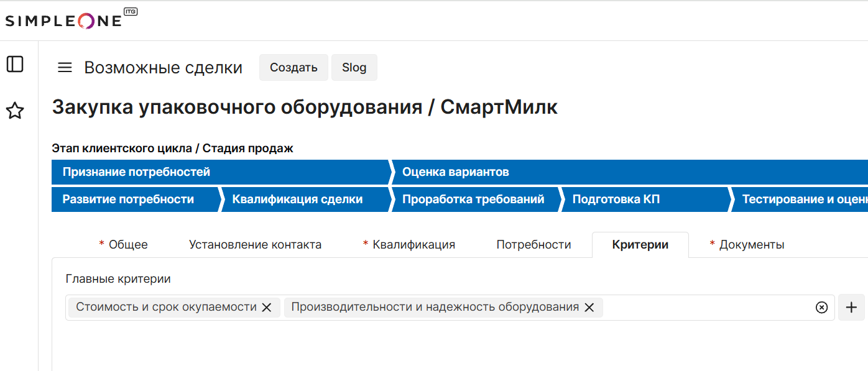Remove the Производительности и надежность оборудования tag

pyautogui.click(x=589, y=307)
